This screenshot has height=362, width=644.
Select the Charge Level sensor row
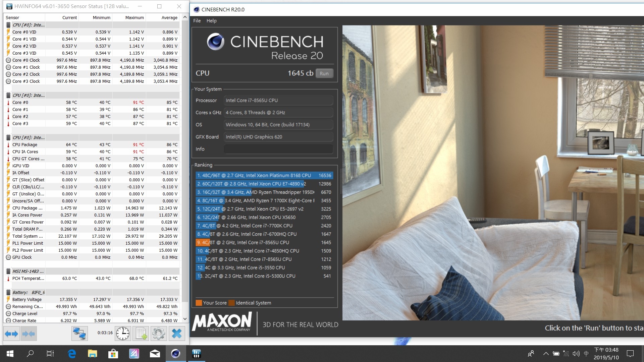click(92, 313)
